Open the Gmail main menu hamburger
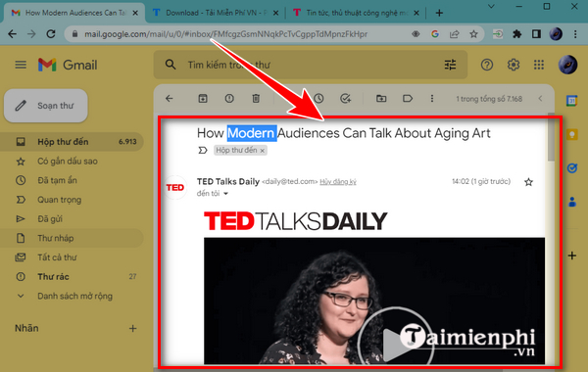The width and height of the screenshot is (588, 372). click(x=21, y=65)
